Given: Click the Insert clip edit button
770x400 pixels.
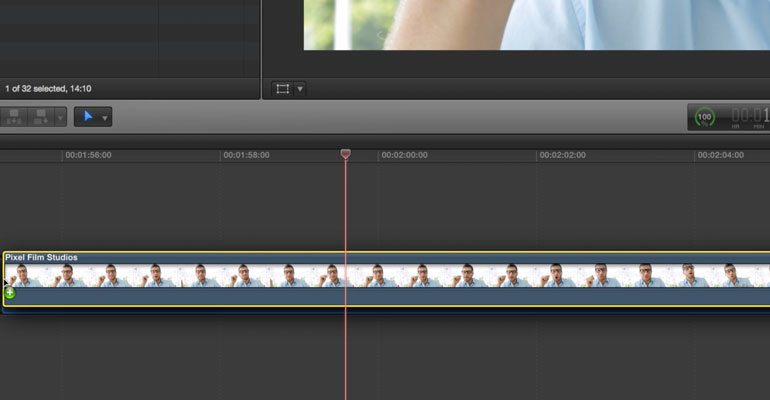Looking at the screenshot, I should point(14,117).
